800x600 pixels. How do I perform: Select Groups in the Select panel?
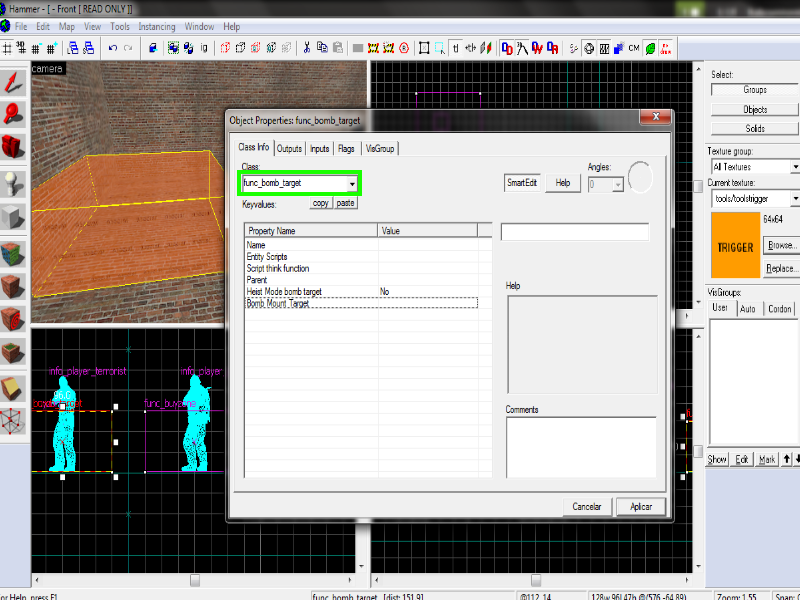(755, 90)
